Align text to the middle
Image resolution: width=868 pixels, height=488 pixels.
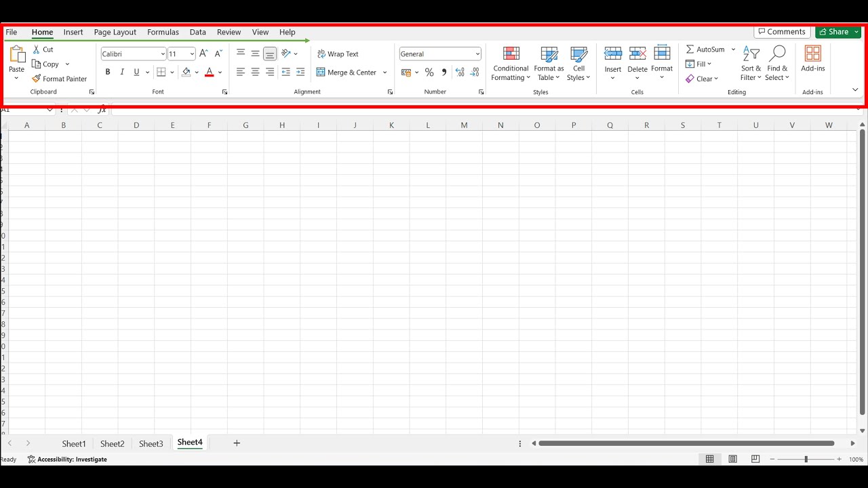255,54
